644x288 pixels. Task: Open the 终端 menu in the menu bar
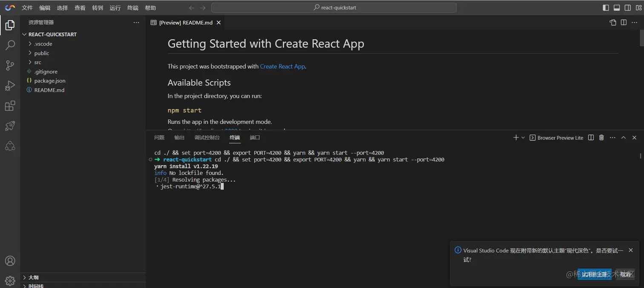pyautogui.click(x=132, y=8)
